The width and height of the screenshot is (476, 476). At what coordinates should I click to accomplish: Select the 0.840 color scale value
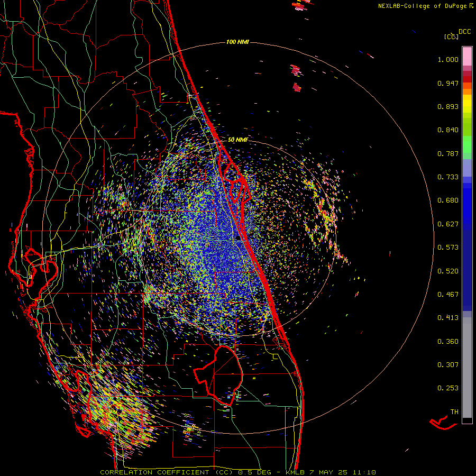coord(448,130)
